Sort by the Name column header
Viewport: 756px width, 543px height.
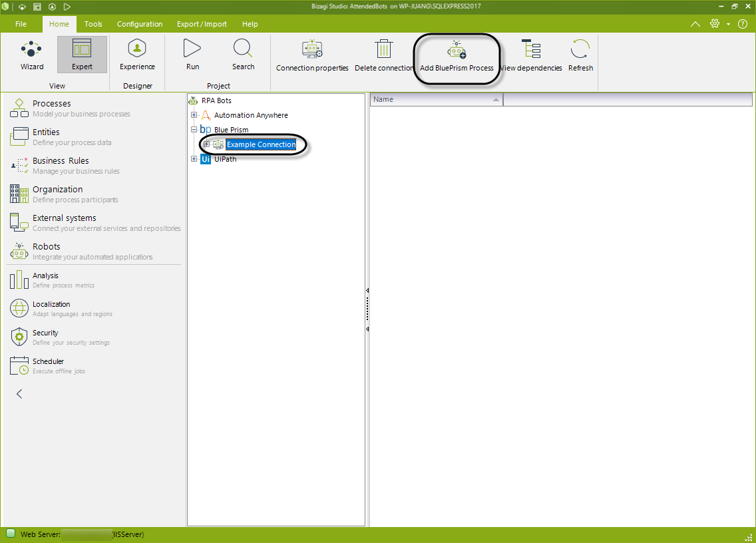click(x=437, y=99)
